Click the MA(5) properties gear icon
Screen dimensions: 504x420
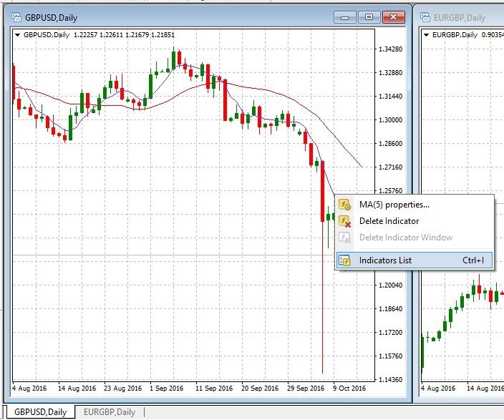(344, 205)
